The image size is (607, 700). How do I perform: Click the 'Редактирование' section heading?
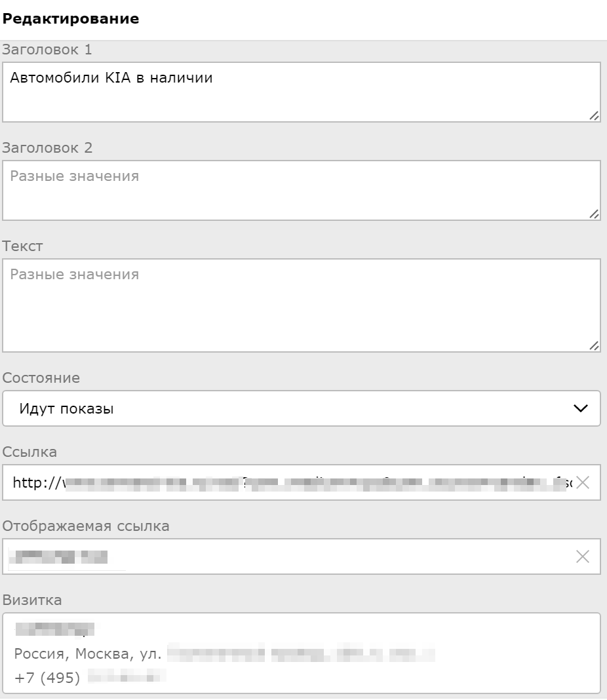[x=71, y=19]
